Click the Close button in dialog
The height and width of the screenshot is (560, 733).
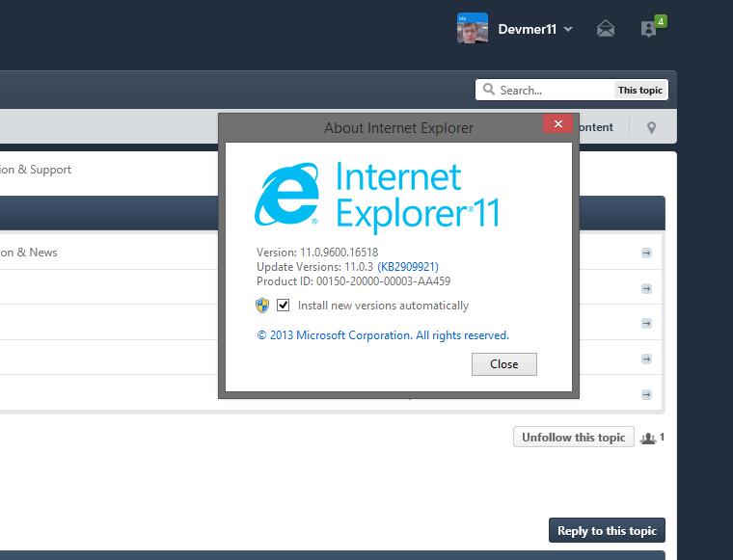click(x=503, y=363)
